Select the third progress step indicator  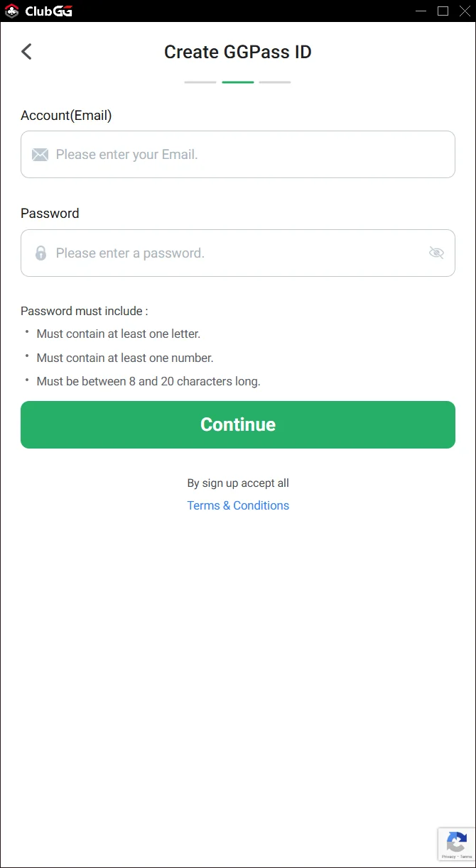(x=275, y=82)
